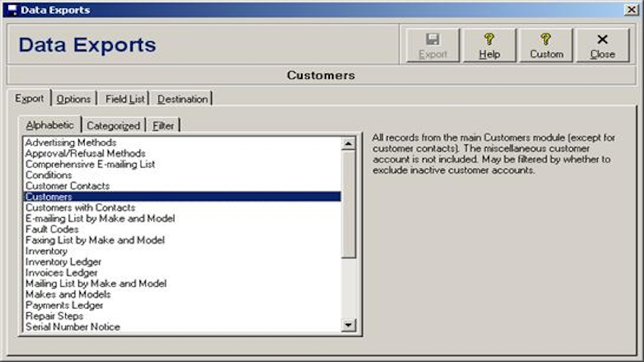Select the Categorized sub-tab
The image size is (644, 362).
[114, 126]
